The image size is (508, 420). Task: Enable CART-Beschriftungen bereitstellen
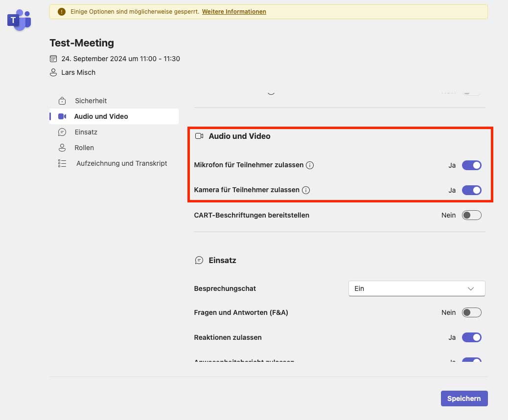click(471, 215)
